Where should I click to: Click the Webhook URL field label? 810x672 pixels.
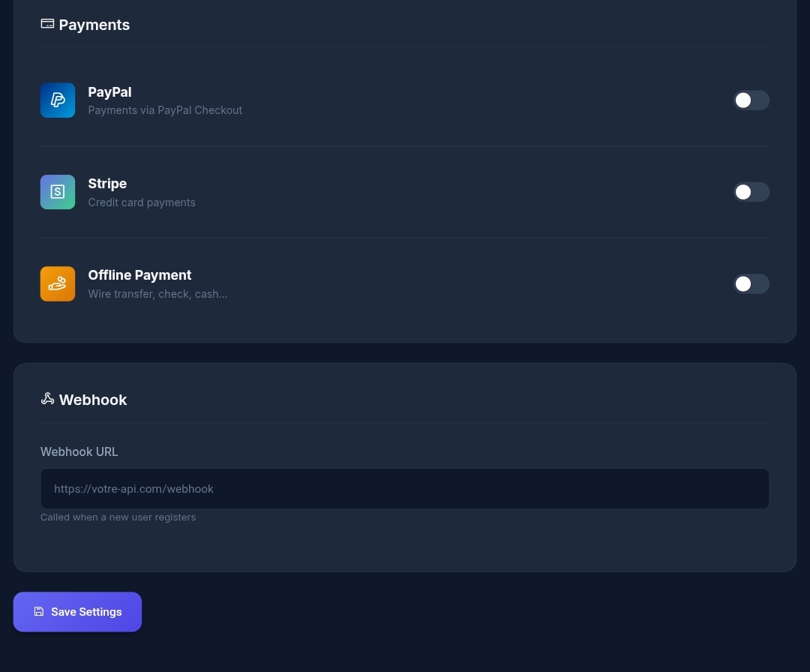pos(79,451)
